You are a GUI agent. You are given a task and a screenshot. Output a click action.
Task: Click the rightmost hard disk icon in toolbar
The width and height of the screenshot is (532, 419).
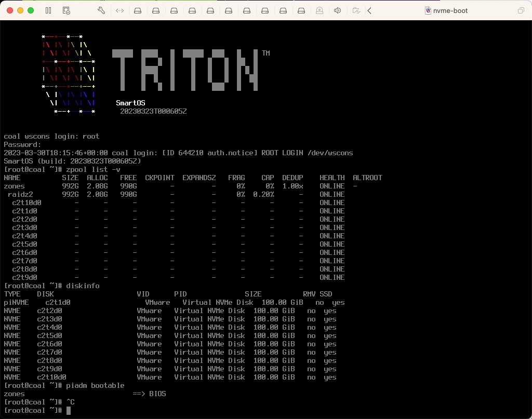coord(301,10)
